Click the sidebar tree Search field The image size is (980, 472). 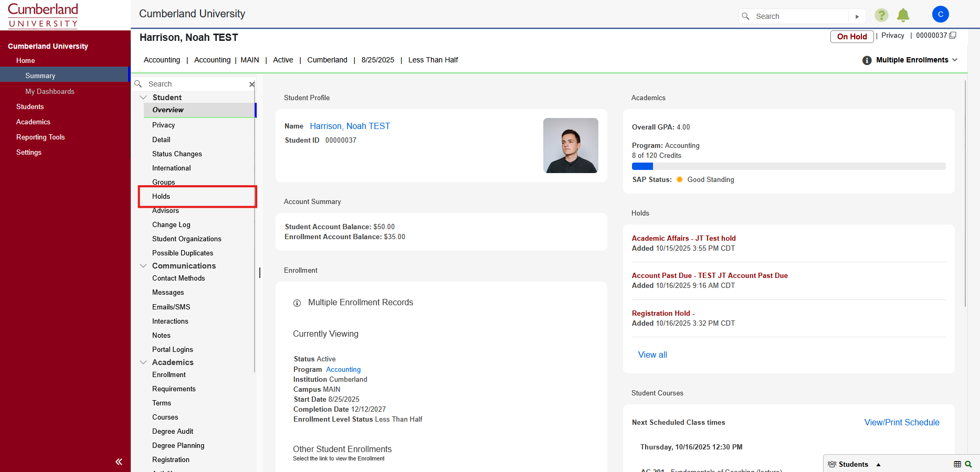197,84
